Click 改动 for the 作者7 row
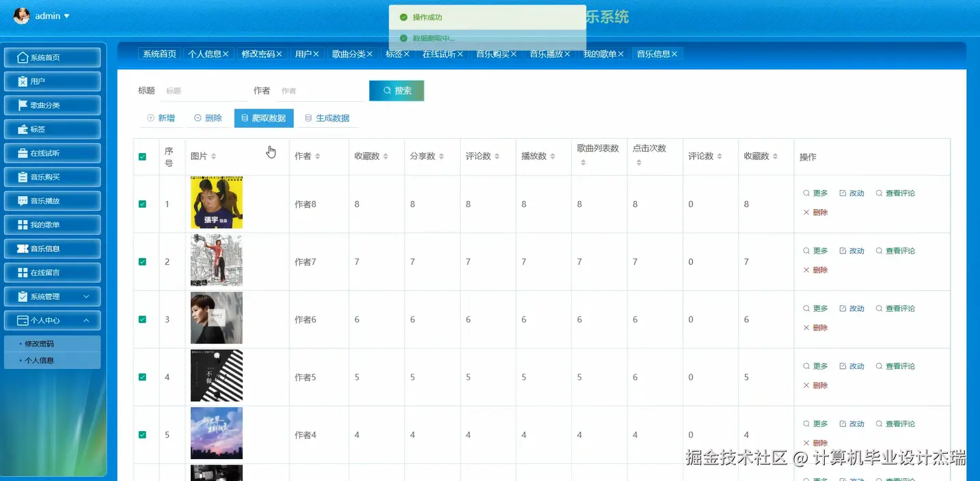This screenshot has height=481, width=980. point(852,251)
